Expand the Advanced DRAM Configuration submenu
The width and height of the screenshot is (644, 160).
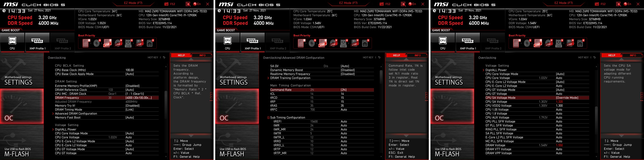(x=76, y=114)
